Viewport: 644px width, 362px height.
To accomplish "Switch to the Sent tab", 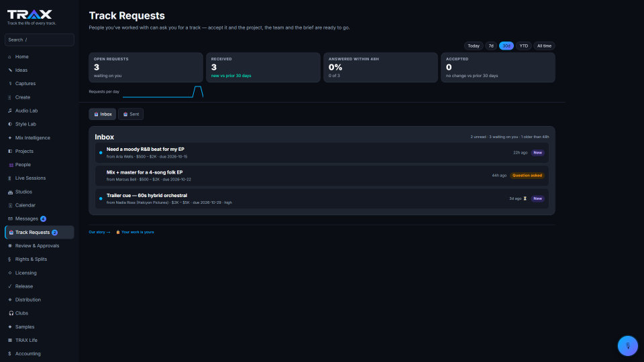I will pyautogui.click(x=131, y=114).
